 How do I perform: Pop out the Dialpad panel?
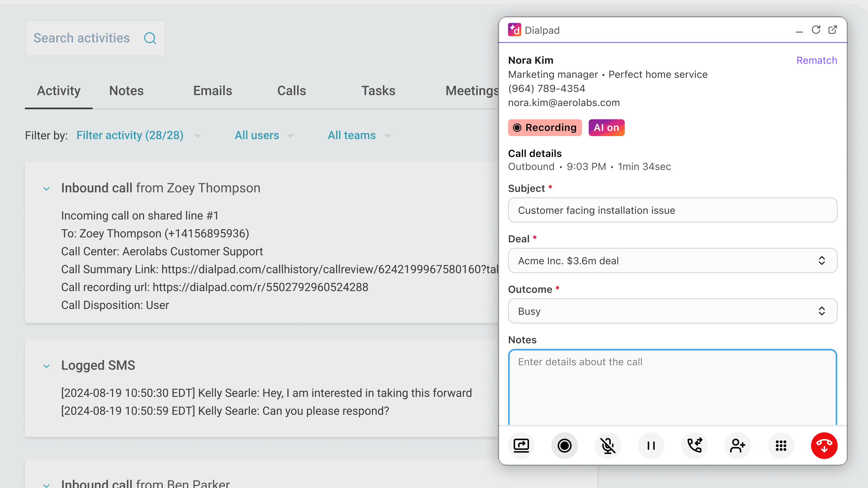click(x=833, y=30)
